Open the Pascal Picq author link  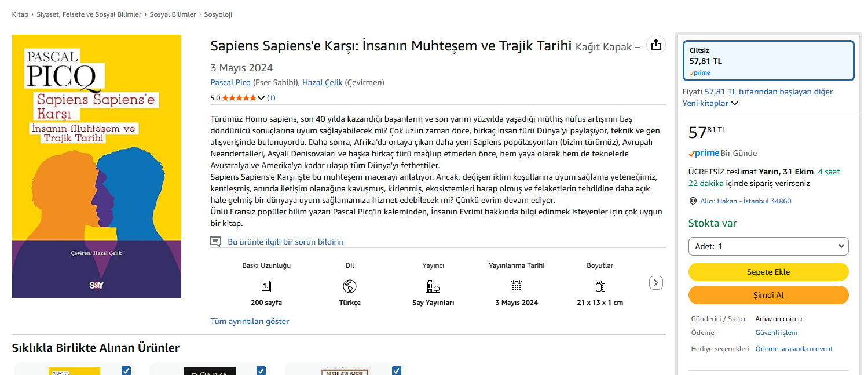[230, 82]
